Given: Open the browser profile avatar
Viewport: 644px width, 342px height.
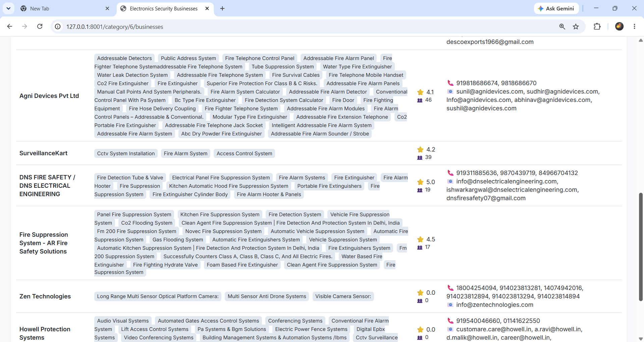Looking at the screenshot, I should 619,26.
